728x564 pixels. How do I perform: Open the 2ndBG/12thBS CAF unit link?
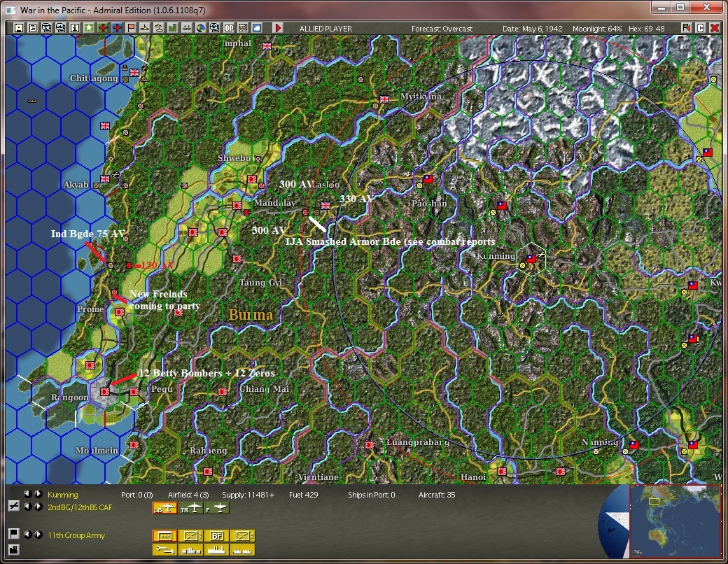pos(80,507)
